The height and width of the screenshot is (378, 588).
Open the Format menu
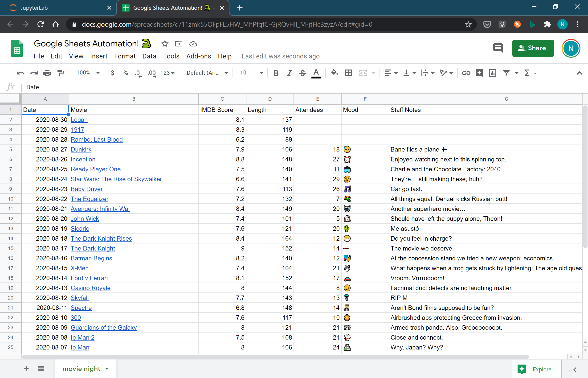click(125, 56)
